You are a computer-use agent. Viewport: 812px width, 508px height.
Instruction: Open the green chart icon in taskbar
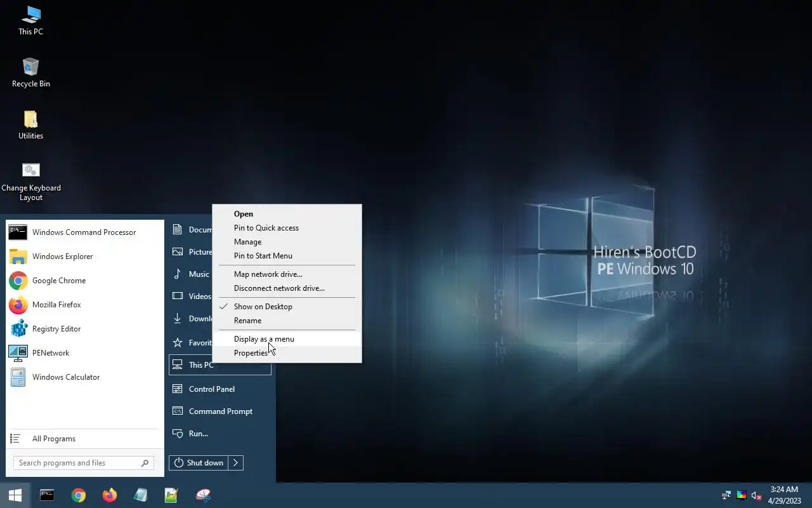pyautogui.click(x=171, y=495)
